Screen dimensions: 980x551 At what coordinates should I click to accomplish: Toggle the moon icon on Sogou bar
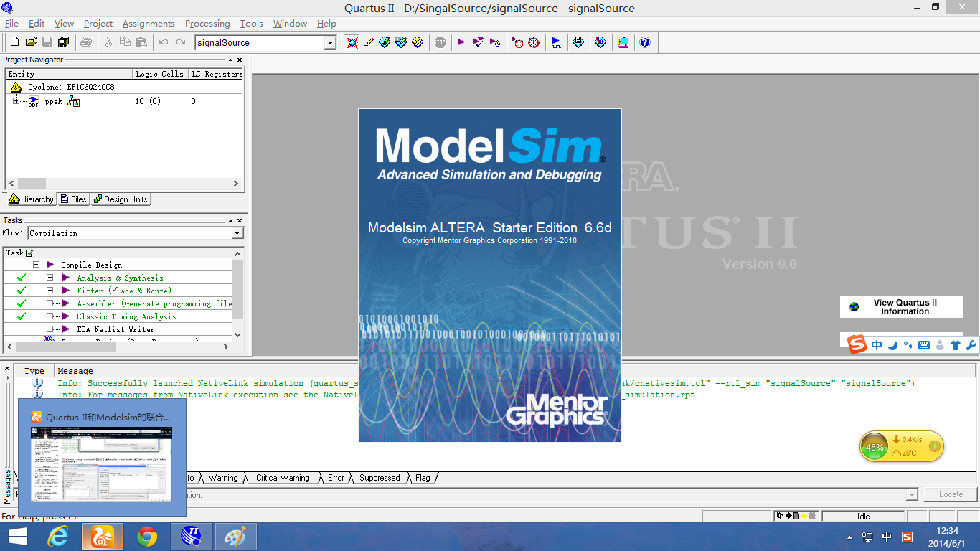[x=892, y=345]
